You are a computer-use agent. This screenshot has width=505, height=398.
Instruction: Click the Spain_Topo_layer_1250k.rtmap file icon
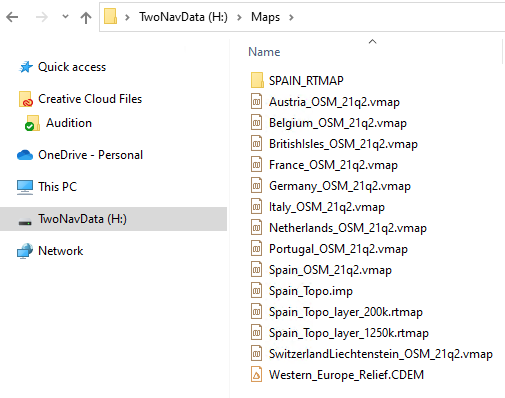[x=256, y=332]
